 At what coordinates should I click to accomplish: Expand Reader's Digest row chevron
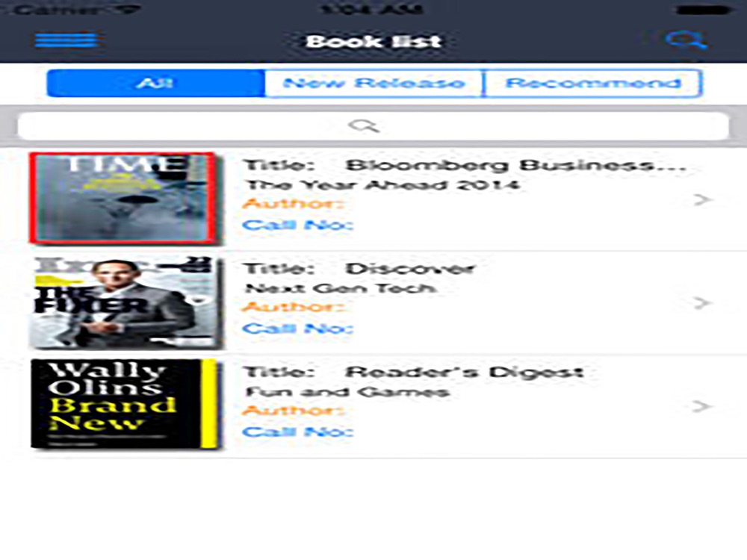(x=702, y=406)
